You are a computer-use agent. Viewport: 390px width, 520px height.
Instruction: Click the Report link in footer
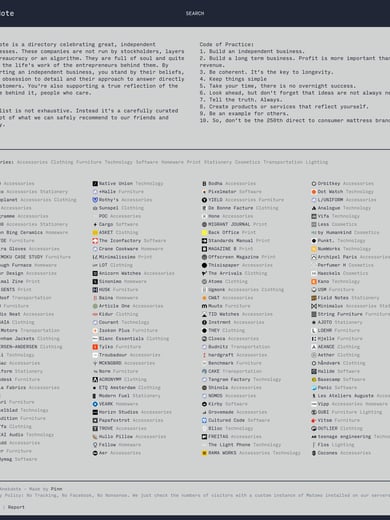(16, 507)
